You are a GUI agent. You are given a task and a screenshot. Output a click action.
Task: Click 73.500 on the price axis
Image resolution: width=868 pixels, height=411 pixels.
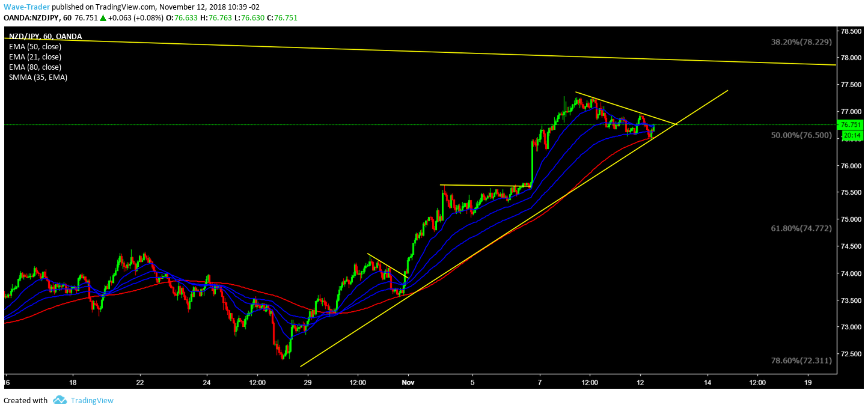click(852, 300)
